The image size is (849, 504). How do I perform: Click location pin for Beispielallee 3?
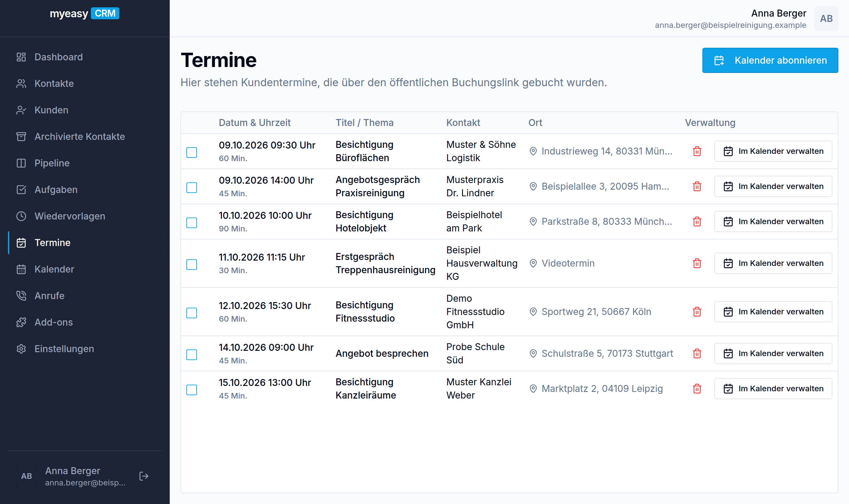pyautogui.click(x=533, y=186)
